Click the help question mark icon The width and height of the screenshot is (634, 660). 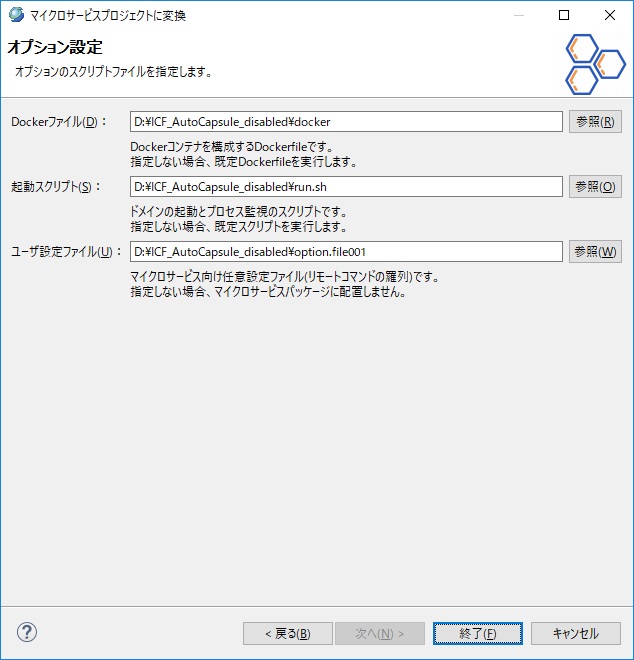(x=27, y=632)
